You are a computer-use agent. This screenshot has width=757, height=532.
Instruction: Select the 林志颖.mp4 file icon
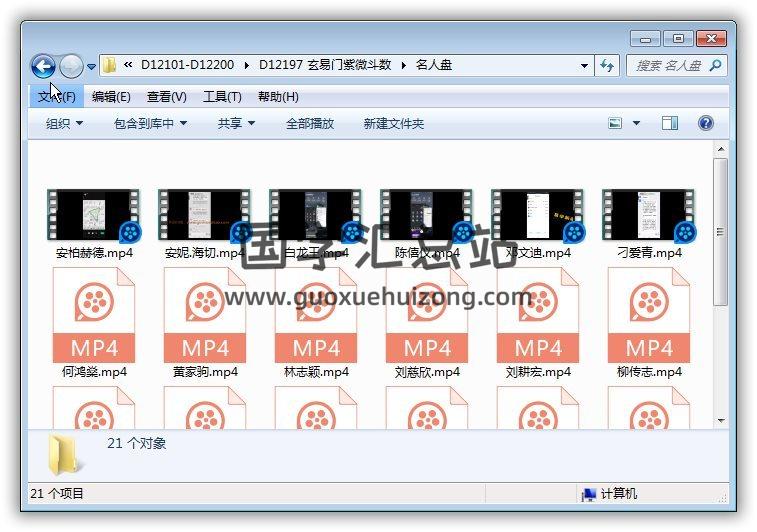[316, 315]
